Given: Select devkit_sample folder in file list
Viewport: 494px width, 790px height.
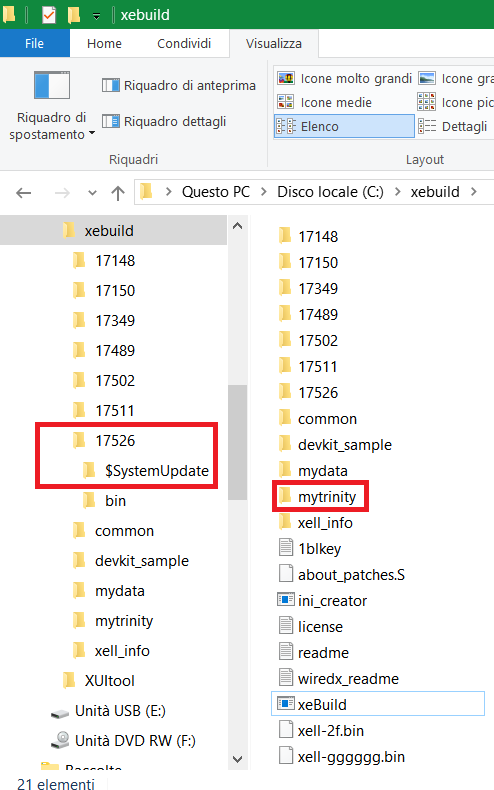Looking at the screenshot, I should pos(335,444).
